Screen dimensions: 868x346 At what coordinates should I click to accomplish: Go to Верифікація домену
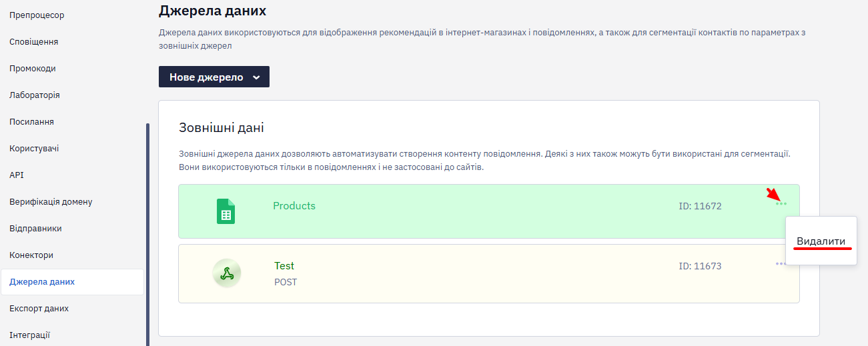click(51, 201)
